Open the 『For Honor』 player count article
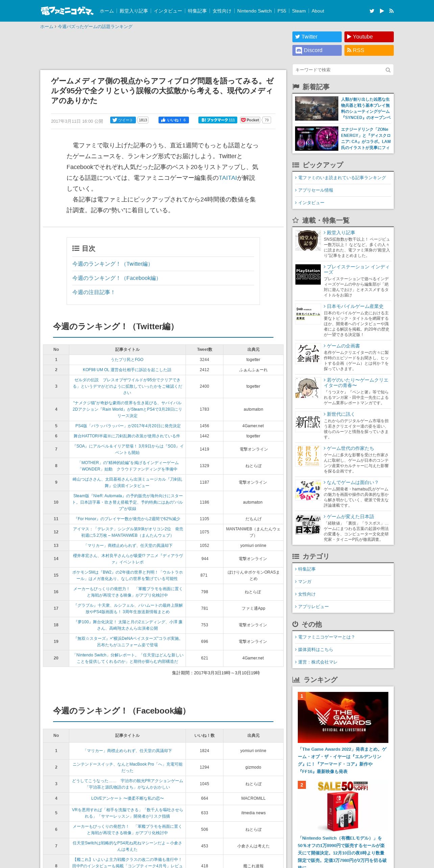 click(x=127, y=519)
